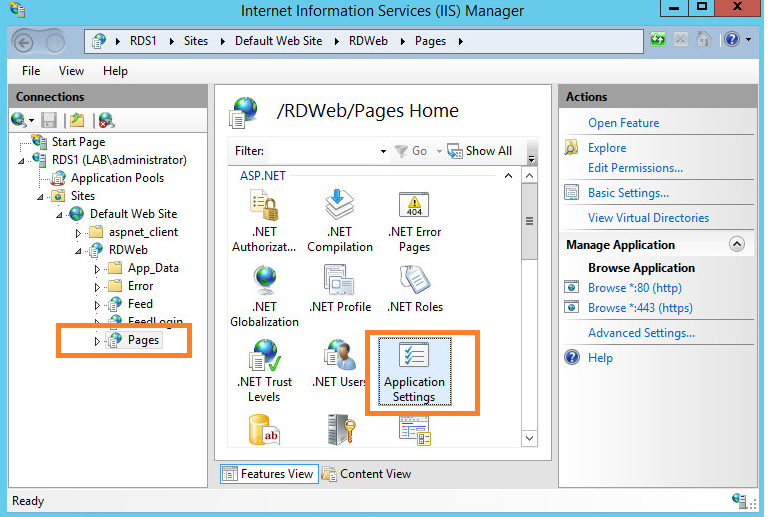Open Basic Settings action
773x517 pixels.
click(x=628, y=193)
